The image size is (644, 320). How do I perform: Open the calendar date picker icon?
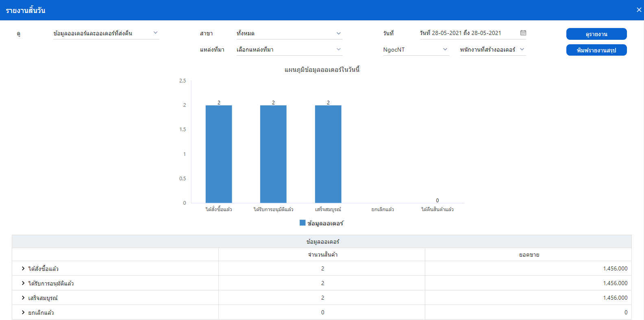coord(523,33)
